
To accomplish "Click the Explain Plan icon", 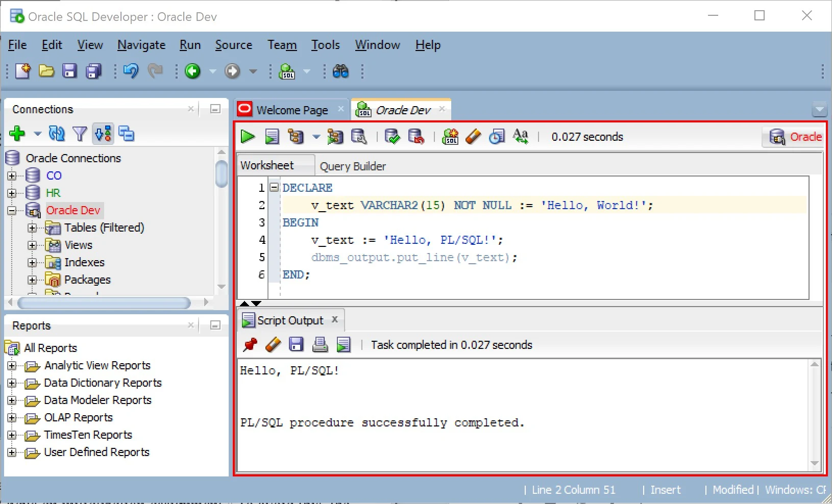I will [296, 136].
